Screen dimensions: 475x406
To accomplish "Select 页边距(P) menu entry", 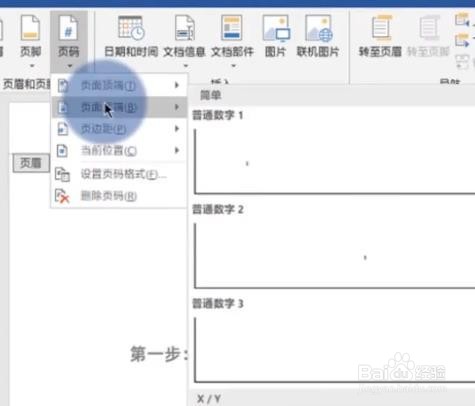I will (119, 129).
